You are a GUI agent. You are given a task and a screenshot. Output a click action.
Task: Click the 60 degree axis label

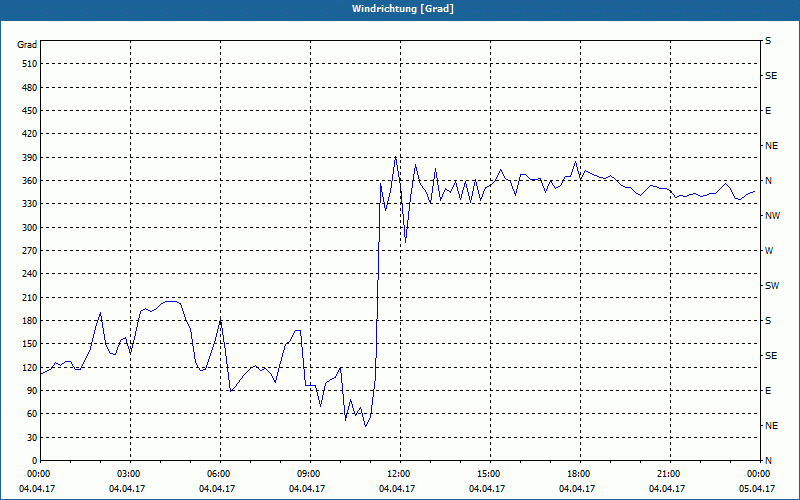(32, 414)
